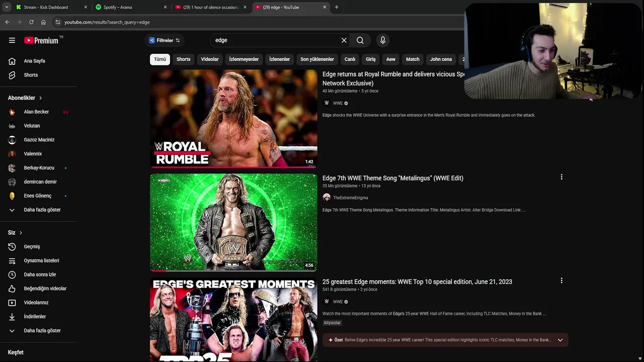Open the YouTube hamburger guide menu
This screenshot has height=362, width=644.
[12, 40]
